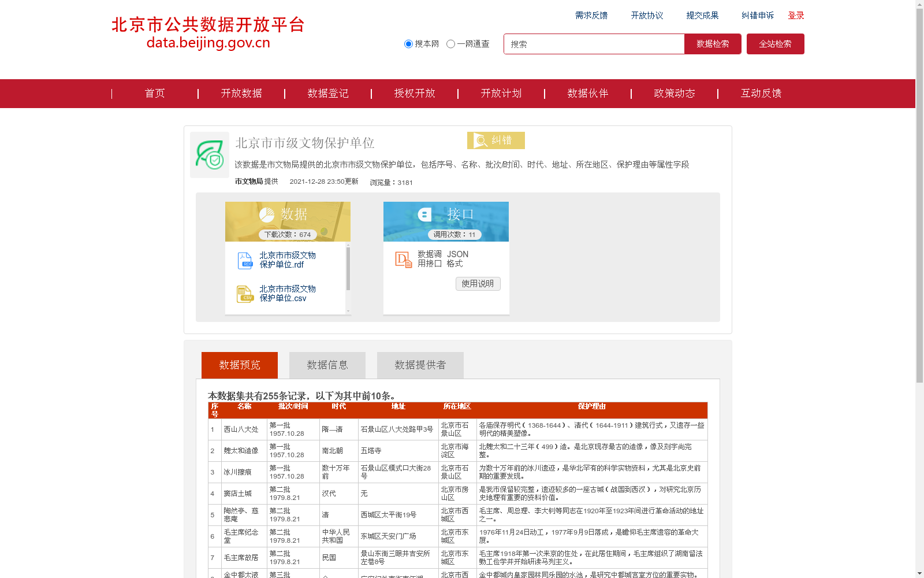The image size is (924, 578).
Task: Click the 使用说明 button
Action: pos(478,284)
